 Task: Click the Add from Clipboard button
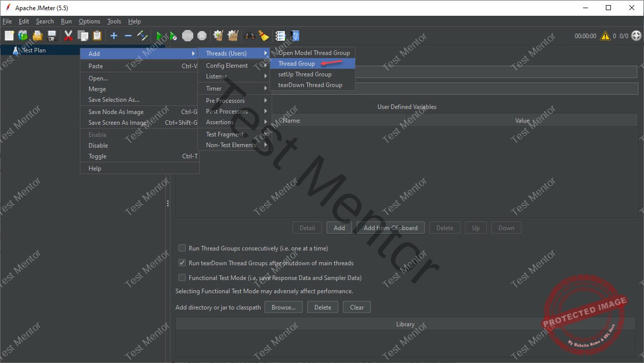[391, 228]
